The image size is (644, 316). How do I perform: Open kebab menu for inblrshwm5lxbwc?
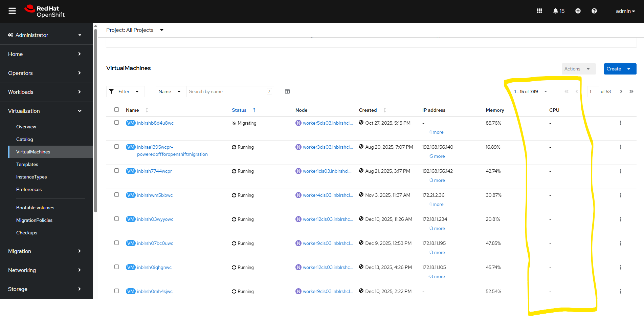621,195
